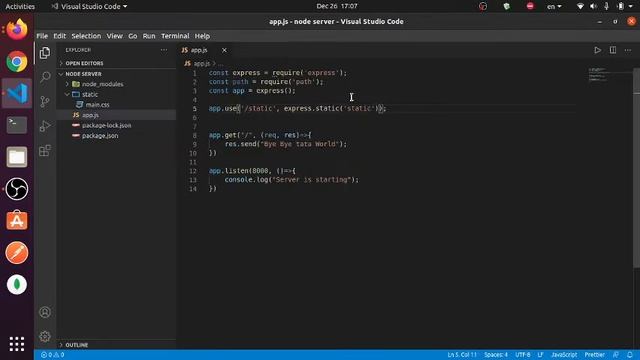The image size is (640, 360).
Task: Run the code with play icon
Action: coord(598,50)
